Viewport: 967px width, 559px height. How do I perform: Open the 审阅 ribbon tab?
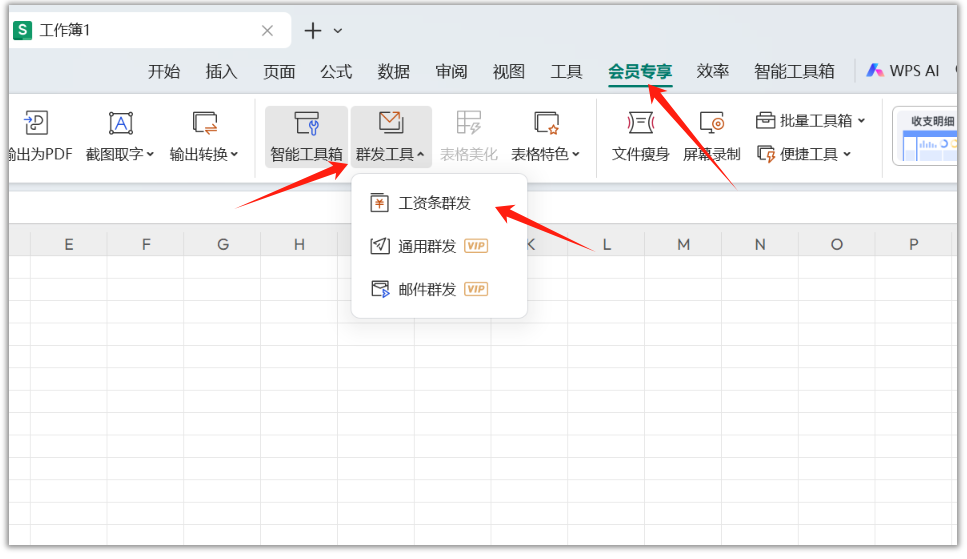coord(451,72)
